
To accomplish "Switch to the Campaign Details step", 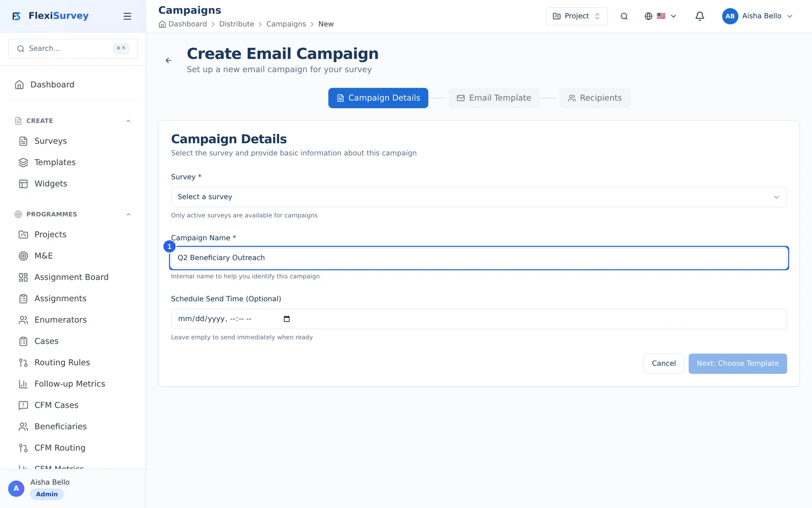I will (378, 98).
